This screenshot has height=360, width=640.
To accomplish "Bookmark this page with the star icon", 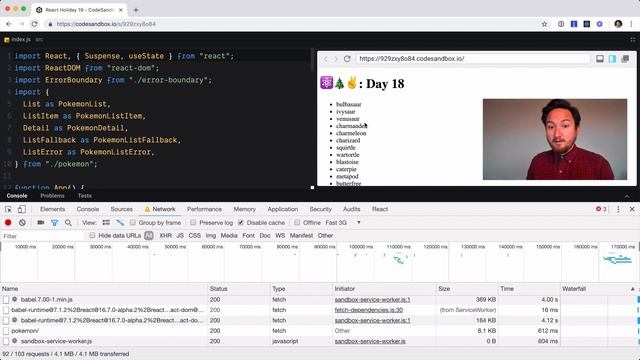I will [544, 24].
